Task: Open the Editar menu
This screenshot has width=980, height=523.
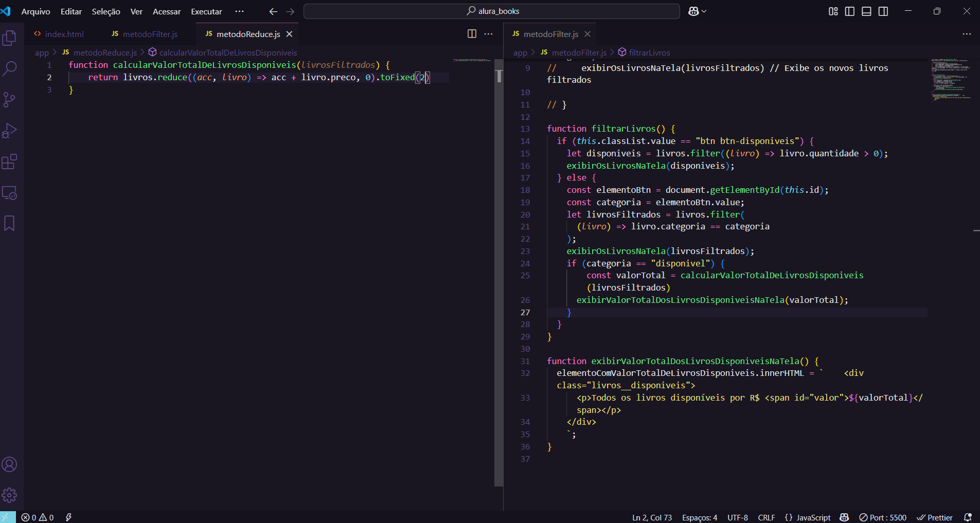Action: click(x=71, y=11)
